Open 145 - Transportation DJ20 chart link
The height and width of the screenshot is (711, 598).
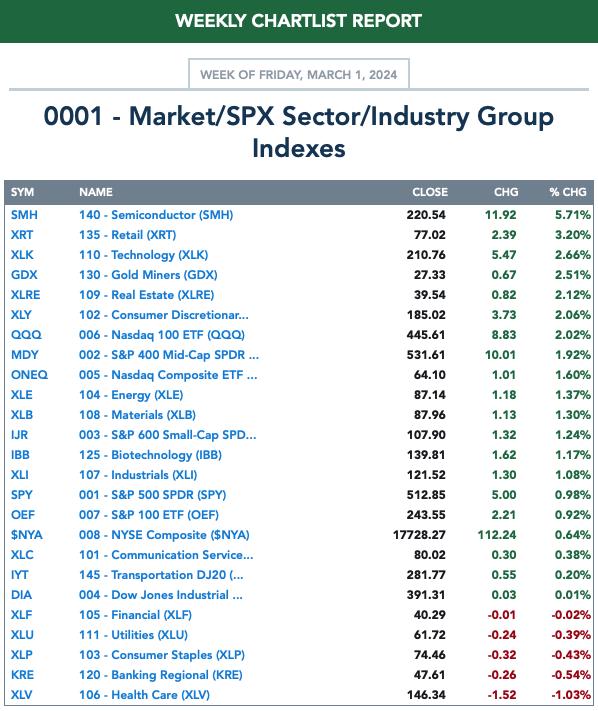tap(161, 575)
